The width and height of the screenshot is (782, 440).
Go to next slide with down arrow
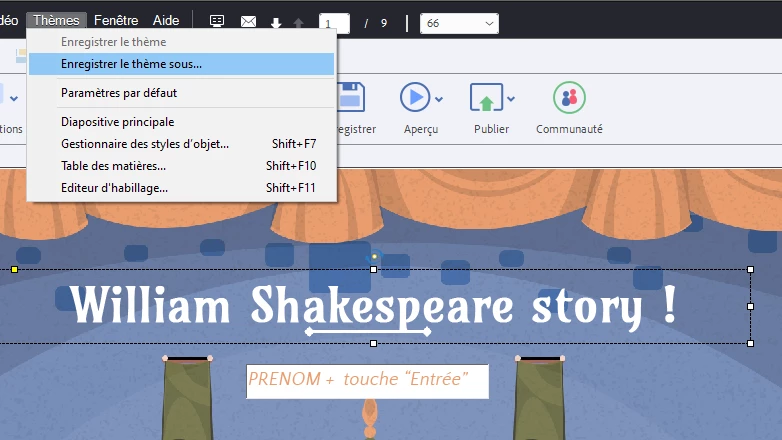pyautogui.click(x=276, y=23)
